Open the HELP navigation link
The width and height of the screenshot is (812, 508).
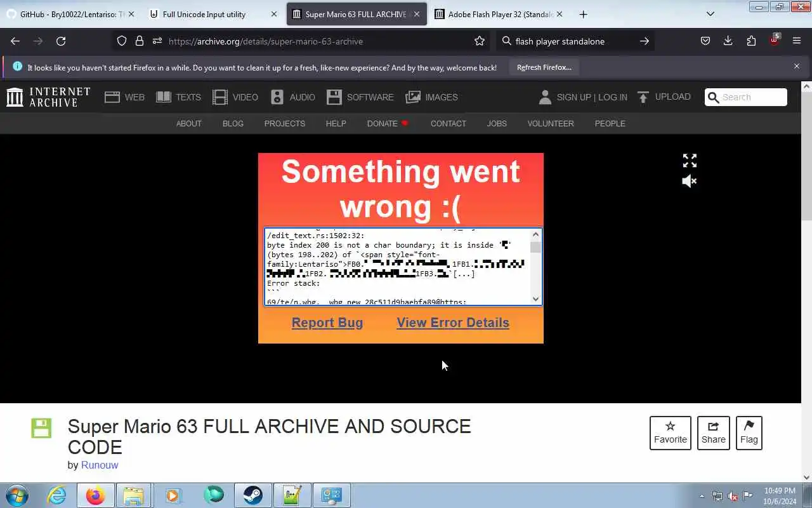coord(336,124)
